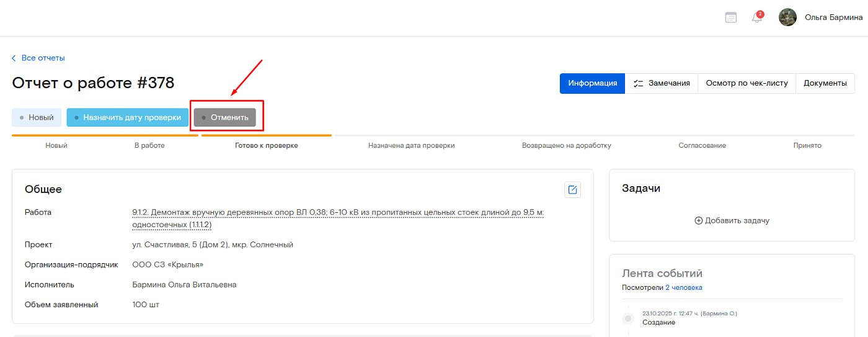Open notifications bell with red badge
This screenshot has height=337, width=868.
756,17
